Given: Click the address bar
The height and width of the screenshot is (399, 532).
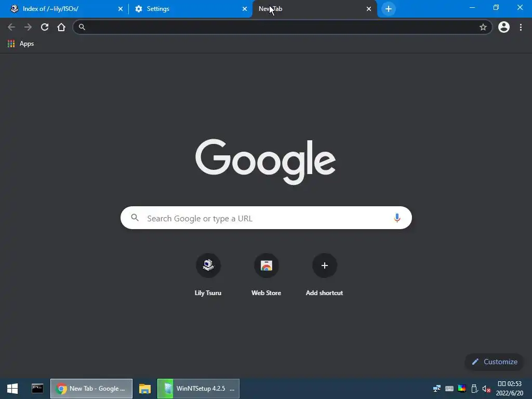Looking at the screenshot, I should click(282, 27).
